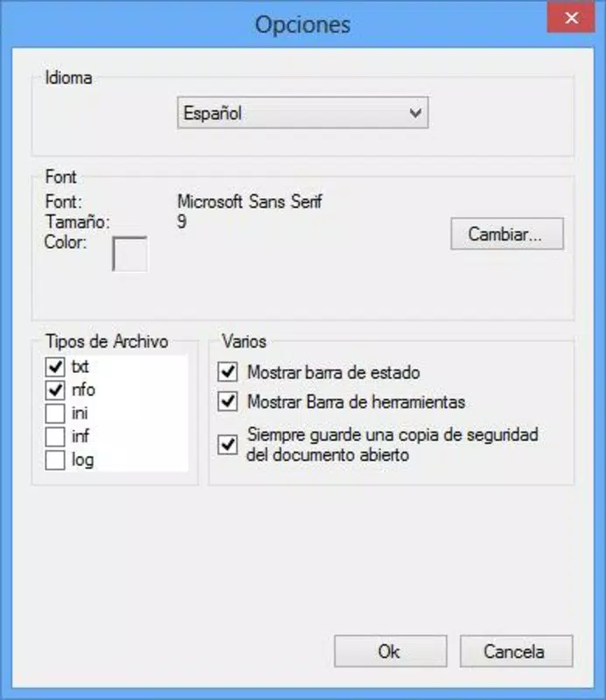
Task: Enable the log file type checkbox
Action: [55, 460]
